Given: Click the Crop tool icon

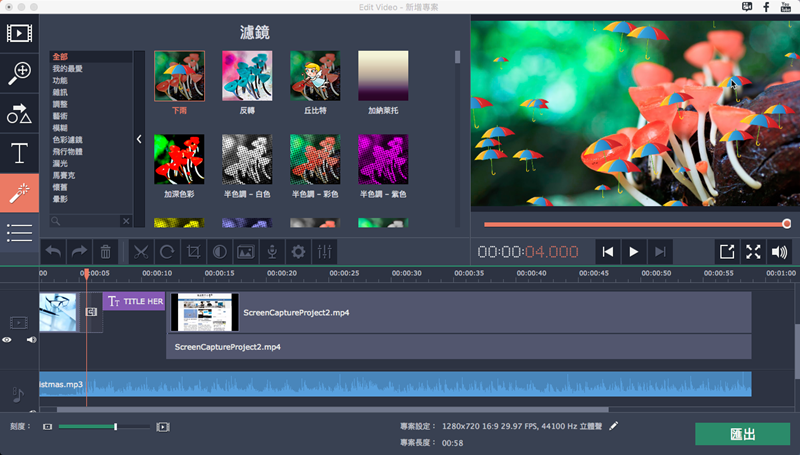Looking at the screenshot, I should pyautogui.click(x=194, y=251).
